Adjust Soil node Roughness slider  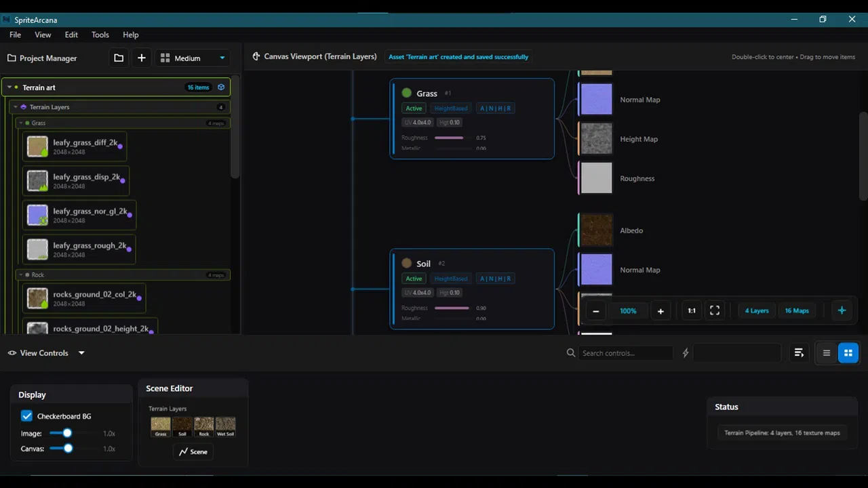(452, 308)
